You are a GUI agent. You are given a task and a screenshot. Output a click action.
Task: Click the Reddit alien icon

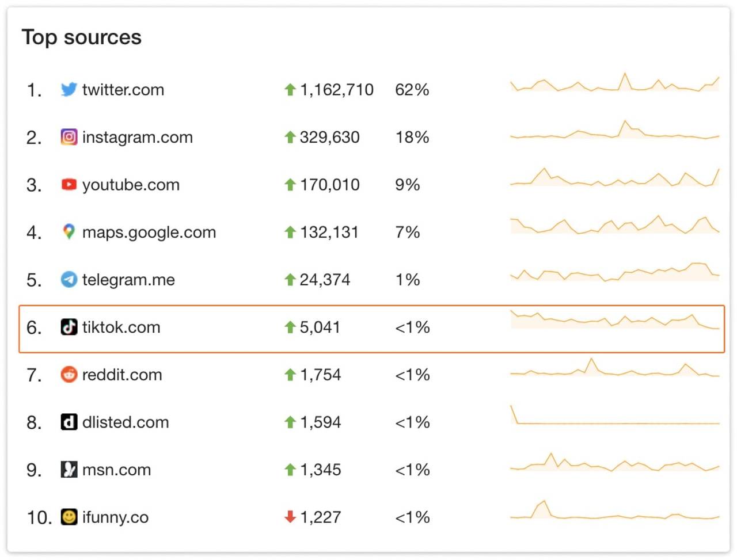[x=69, y=375]
